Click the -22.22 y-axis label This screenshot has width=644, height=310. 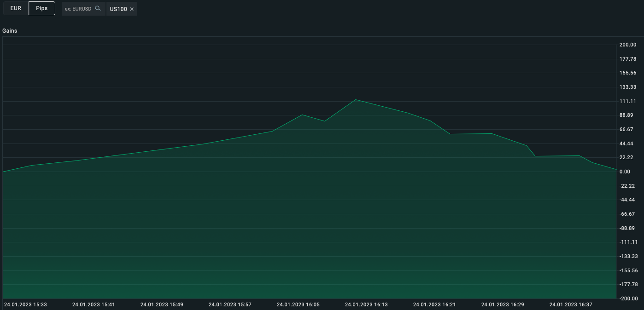tap(627, 186)
